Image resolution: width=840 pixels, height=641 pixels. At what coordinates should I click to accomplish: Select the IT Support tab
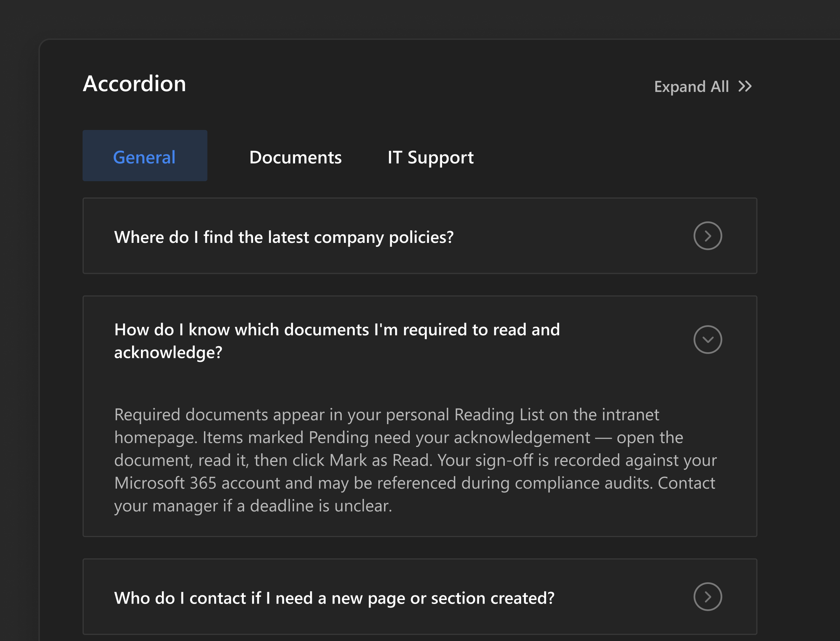coord(430,157)
